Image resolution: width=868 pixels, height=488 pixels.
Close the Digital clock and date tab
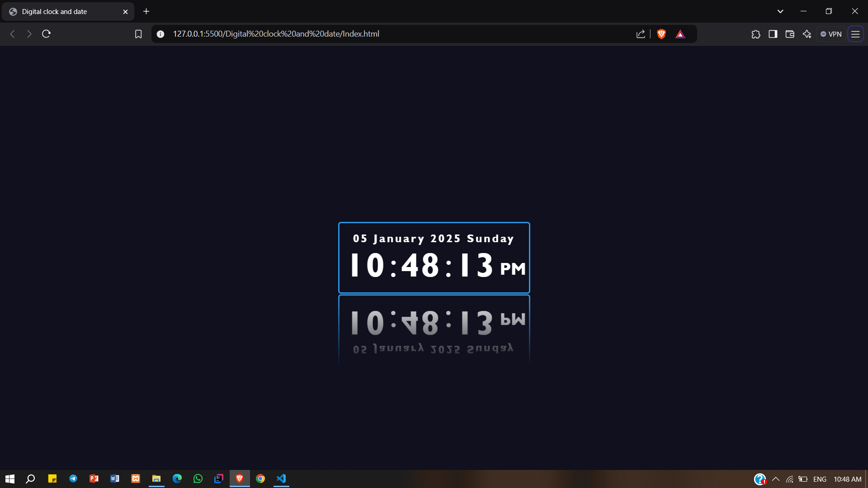(126, 12)
